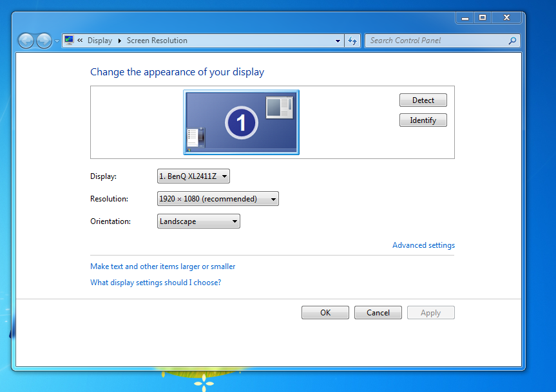Click the monitor icon in the address bar
556x392 pixels.
coord(69,41)
